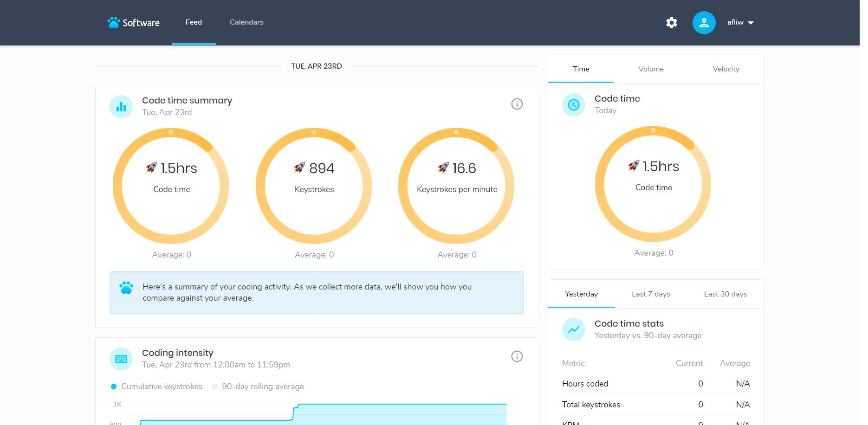Click the TUE, APR 23RD date heading
This screenshot has height=425, width=868.
click(x=317, y=66)
